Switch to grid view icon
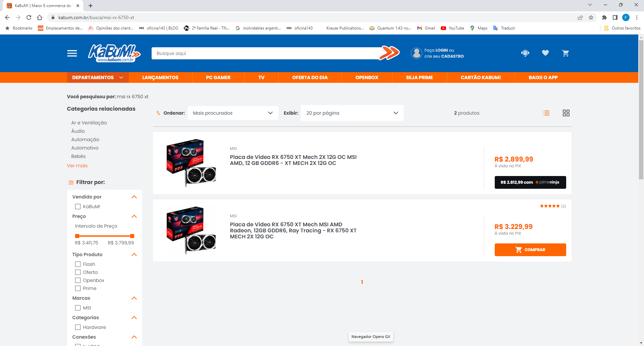This screenshot has height=346, width=644. tap(566, 113)
